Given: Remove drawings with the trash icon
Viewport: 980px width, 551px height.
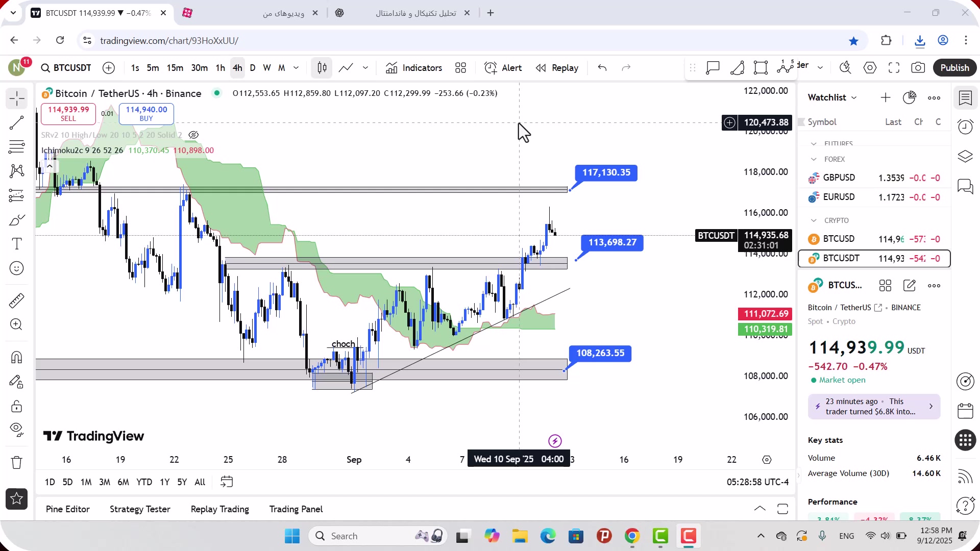Looking at the screenshot, I should coord(16,463).
